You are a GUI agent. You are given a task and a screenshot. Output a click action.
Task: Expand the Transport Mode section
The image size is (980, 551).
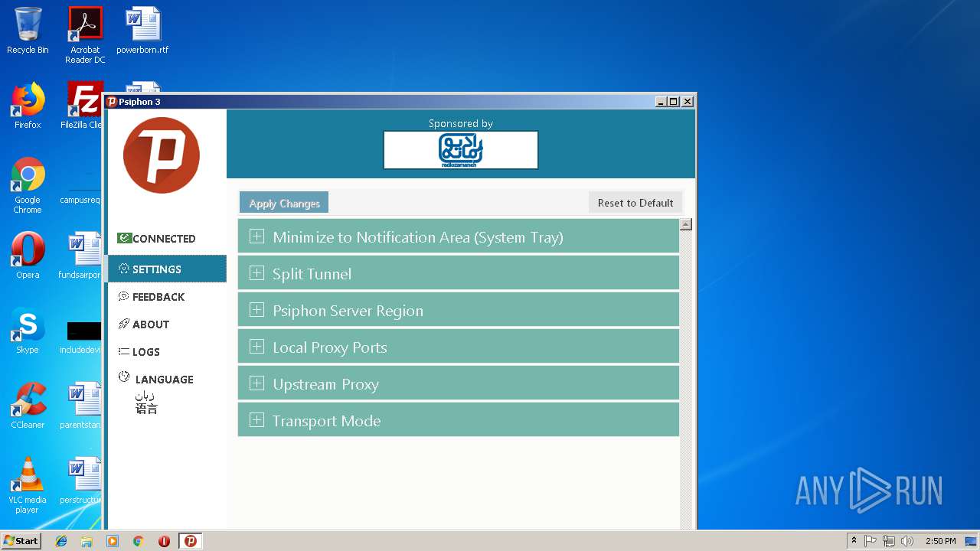coord(459,421)
